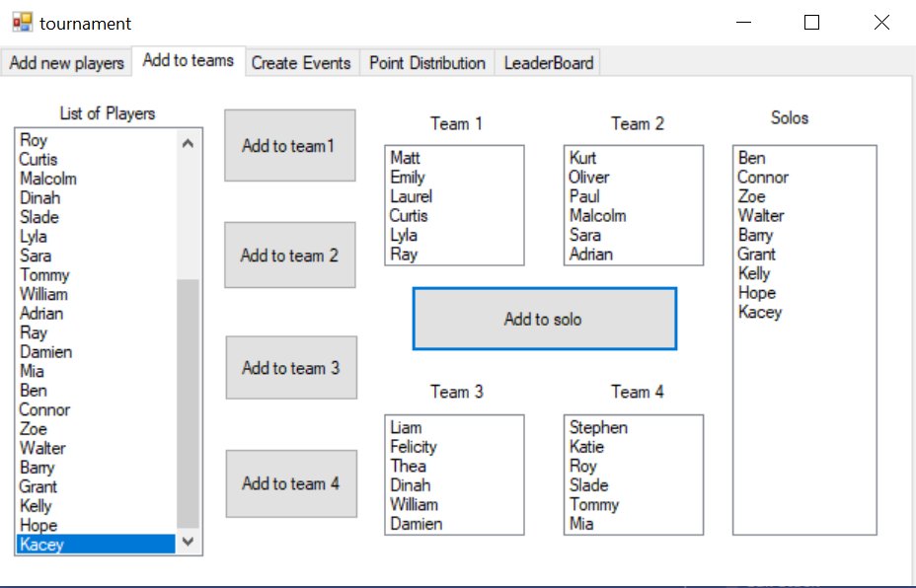Maximize the tournament window

tap(811, 22)
